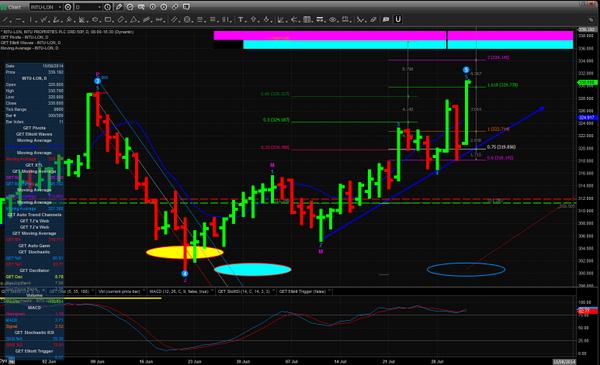The image size is (600, 365).
Task: Click the pencil edit icon in top bar
Action: click(119, 7)
